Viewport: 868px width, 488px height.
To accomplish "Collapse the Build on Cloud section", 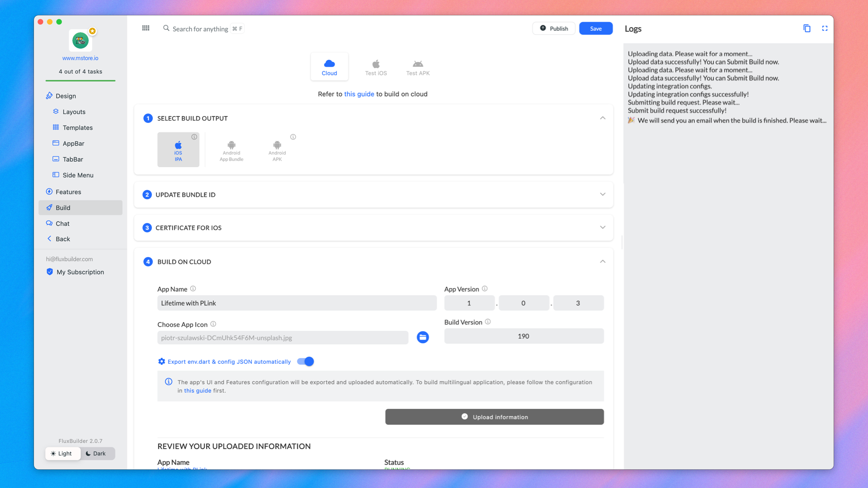I will (x=603, y=261).
